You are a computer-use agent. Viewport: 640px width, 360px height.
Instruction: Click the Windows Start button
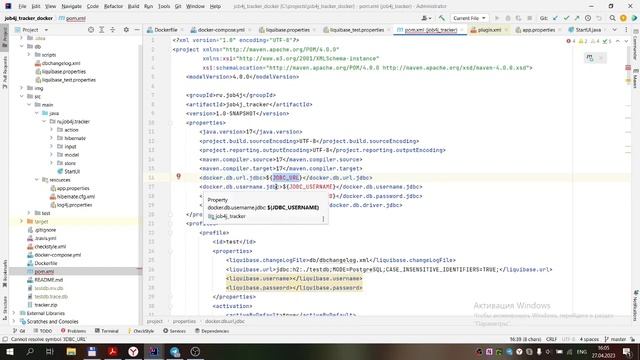[9, 351]
